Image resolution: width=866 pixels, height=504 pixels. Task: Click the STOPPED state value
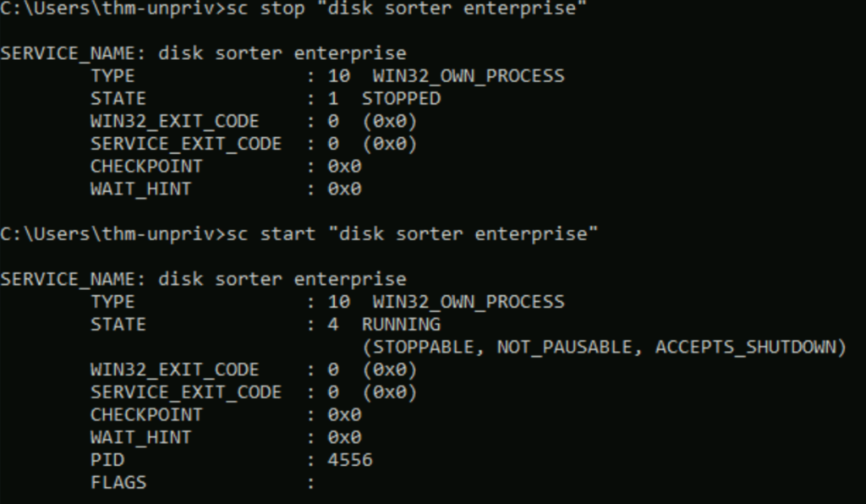coord(401,99)
